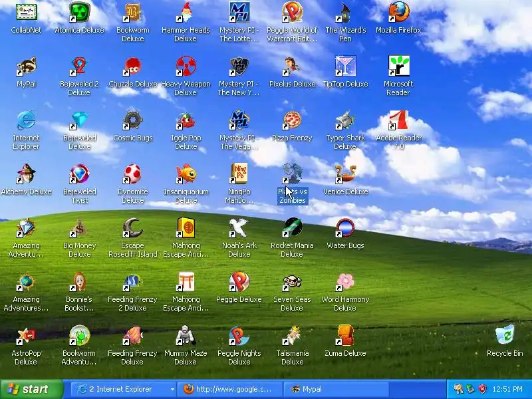Image resolution: width=532 pixels, height=399 pixels.
Task: Select Hammer Heads Deluxe shortcut
Action: coord(186,12)
